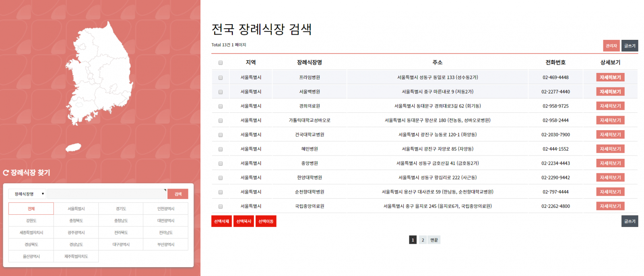Select the 전체 region tab
The width and height of the screenshot is (644, 276).
tap(31, 209)
